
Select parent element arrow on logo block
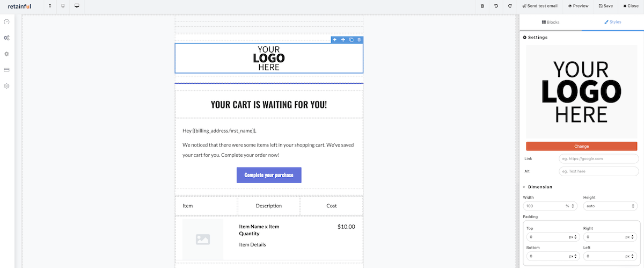(x=335, y=40)
